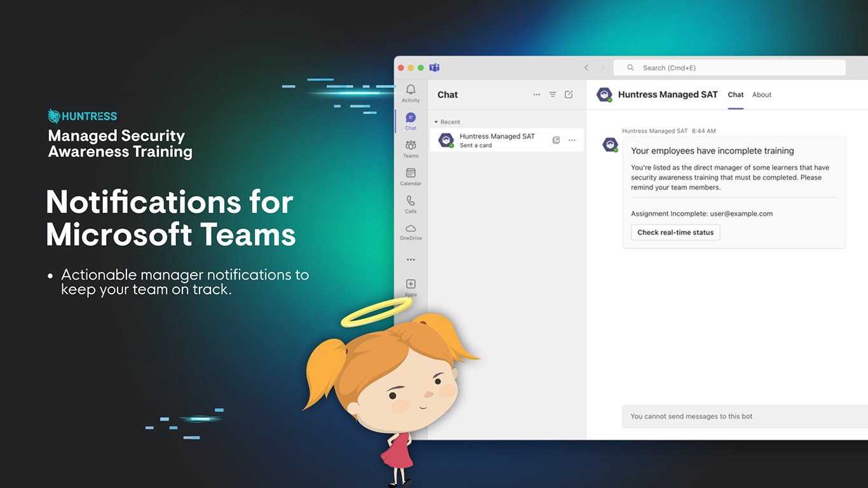Maximize the Teams window with the green button
This screenshot has width=868, height=488.
tap(421, 67)
